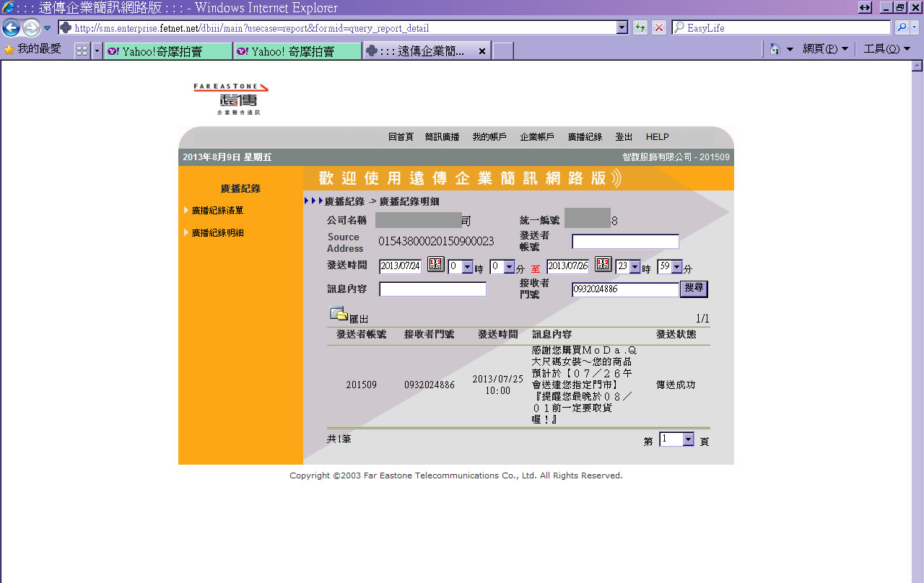Viewport: 924px width, 583px height.
Task: Click the 訊息內容 text input field
Action: click(x=432, y=289)
